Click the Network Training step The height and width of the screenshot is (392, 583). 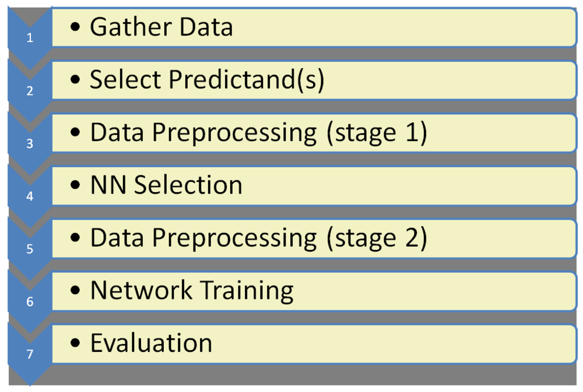[192, 291]
